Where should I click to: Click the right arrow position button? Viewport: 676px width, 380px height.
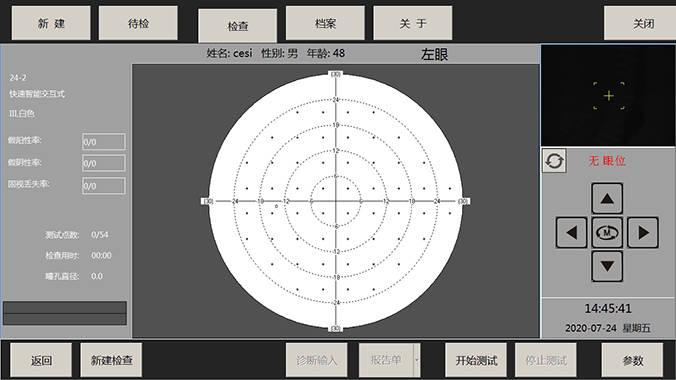coord(643,232)
